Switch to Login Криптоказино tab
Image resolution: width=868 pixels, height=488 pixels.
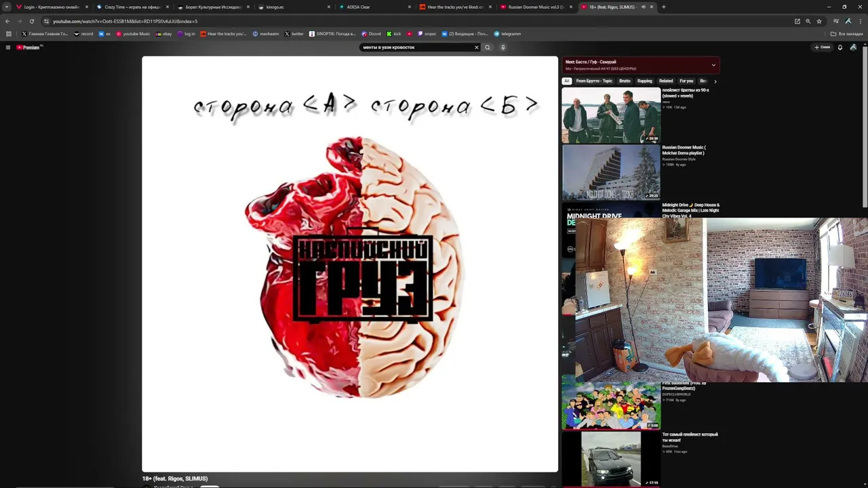point(52,7)
